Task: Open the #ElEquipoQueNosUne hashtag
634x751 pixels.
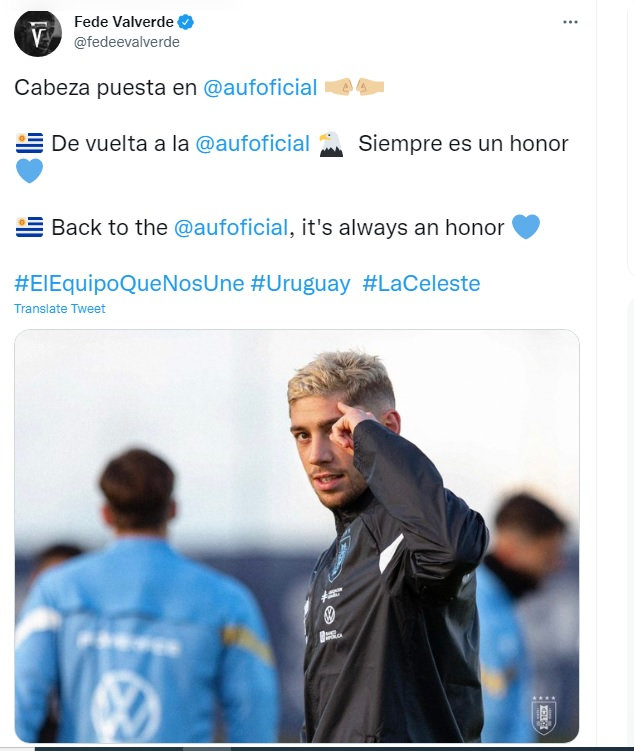Action: click(x=129, y=284)
